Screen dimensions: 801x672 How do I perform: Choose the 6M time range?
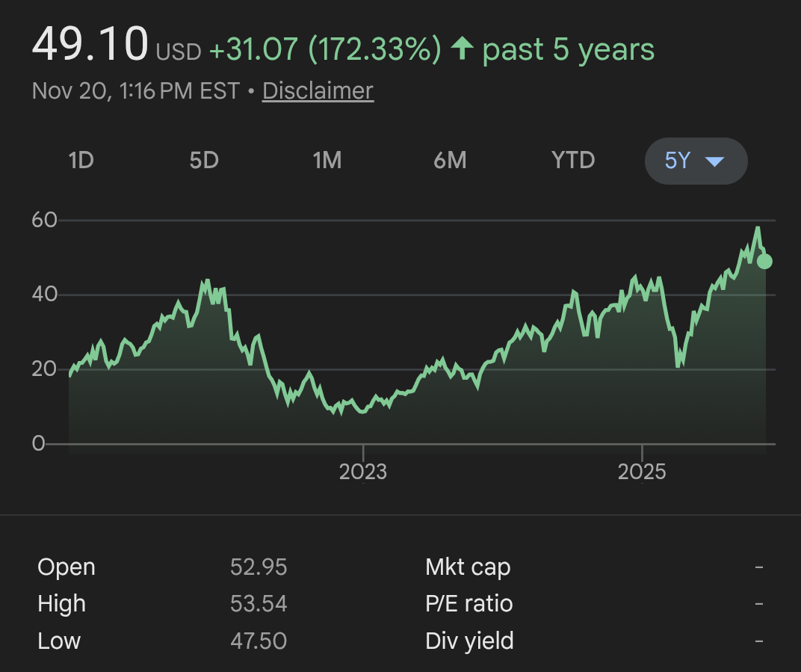(450, 161)
